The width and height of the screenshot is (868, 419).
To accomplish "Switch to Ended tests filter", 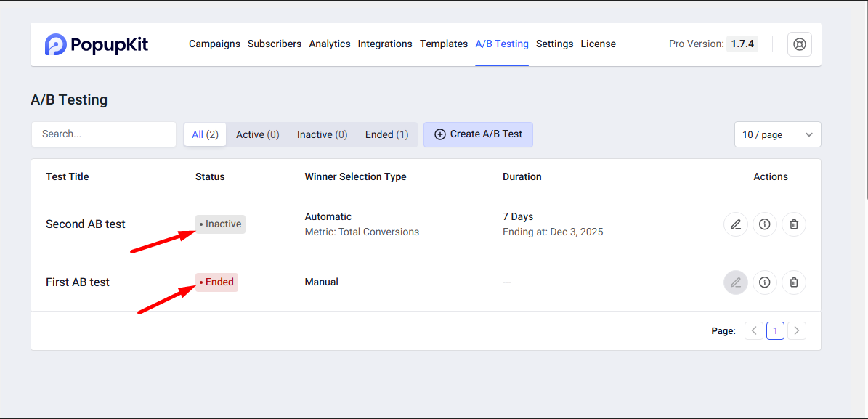I will coord(386,134).
